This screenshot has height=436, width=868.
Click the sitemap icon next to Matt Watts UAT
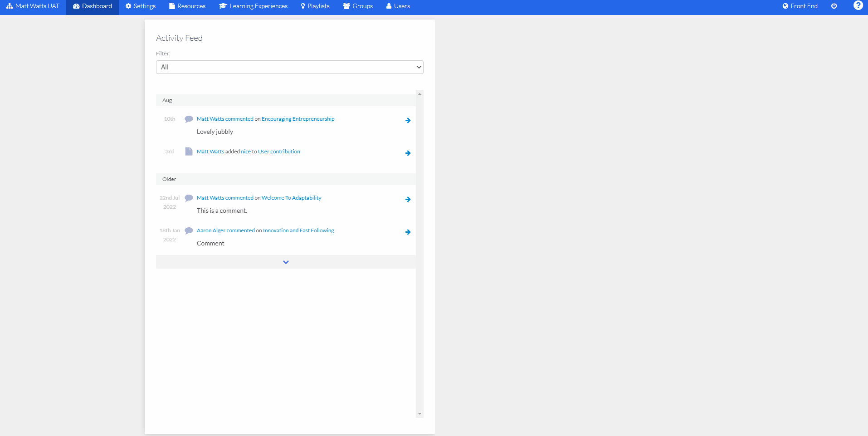(x=10, y=6)
